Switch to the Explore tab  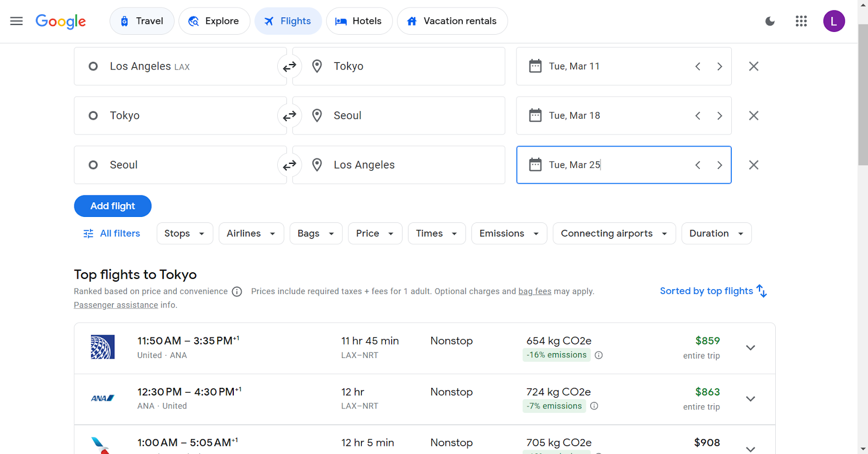(x=214, y=21)
